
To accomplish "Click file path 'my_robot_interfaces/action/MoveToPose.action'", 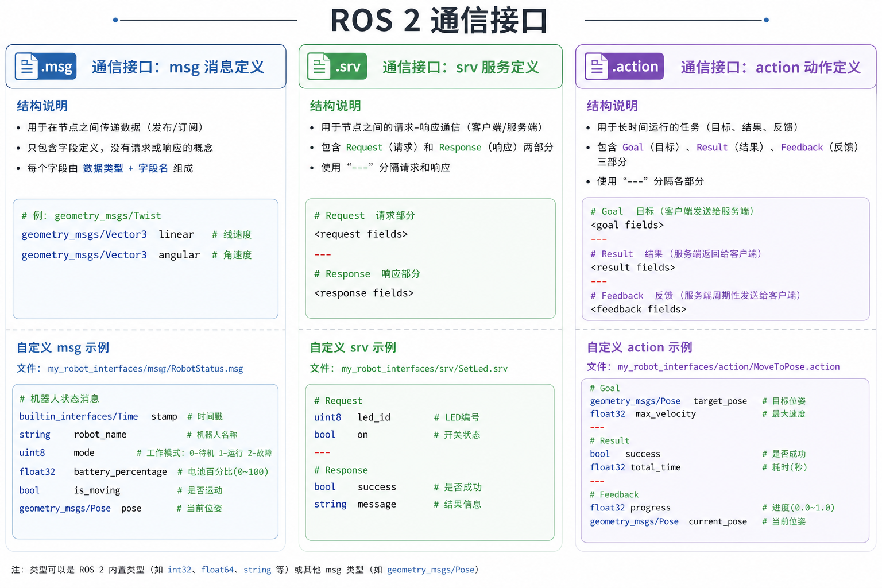I will (x=729, y=367).
